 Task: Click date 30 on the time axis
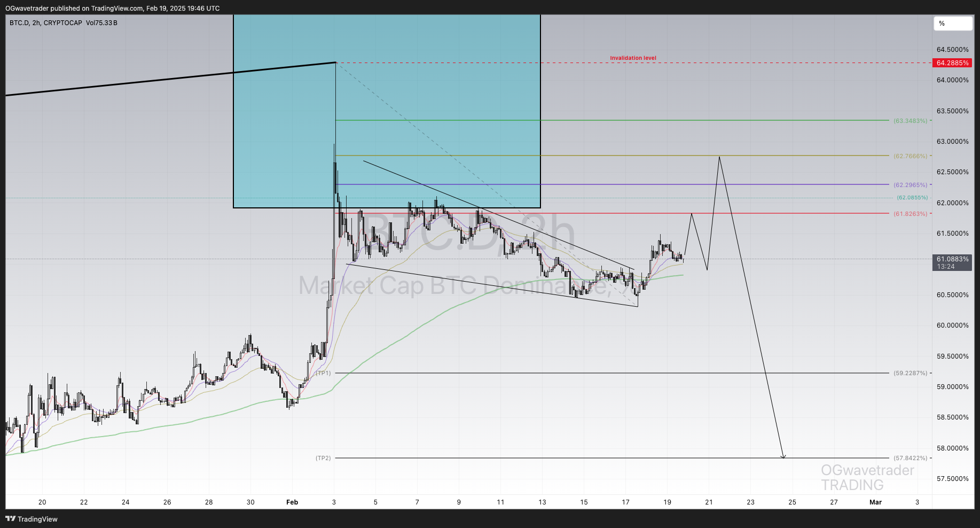click(250, 502)
